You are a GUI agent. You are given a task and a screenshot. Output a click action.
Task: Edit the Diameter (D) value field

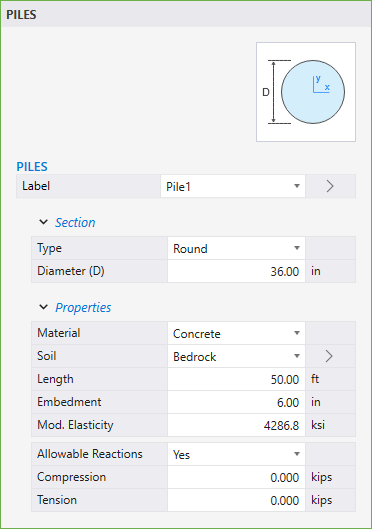click(x=236, y=271)
